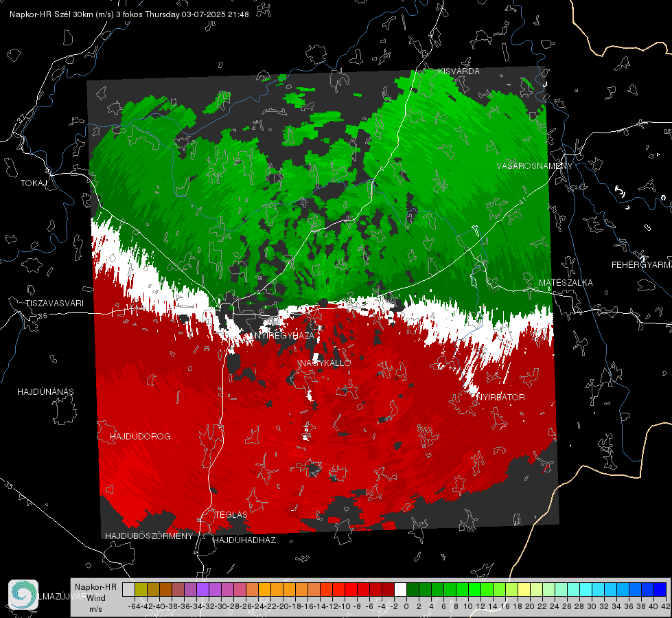Pick the olive swatch between -64 and -42
The height and width of the screenshot is (618, 672).
coord(141,589)
